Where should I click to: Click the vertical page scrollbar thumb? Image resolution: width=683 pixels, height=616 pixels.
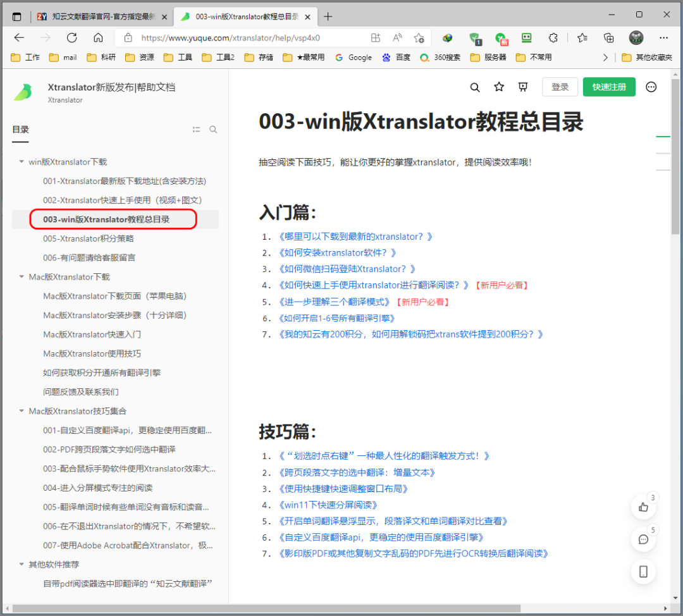tap(675, 157)
